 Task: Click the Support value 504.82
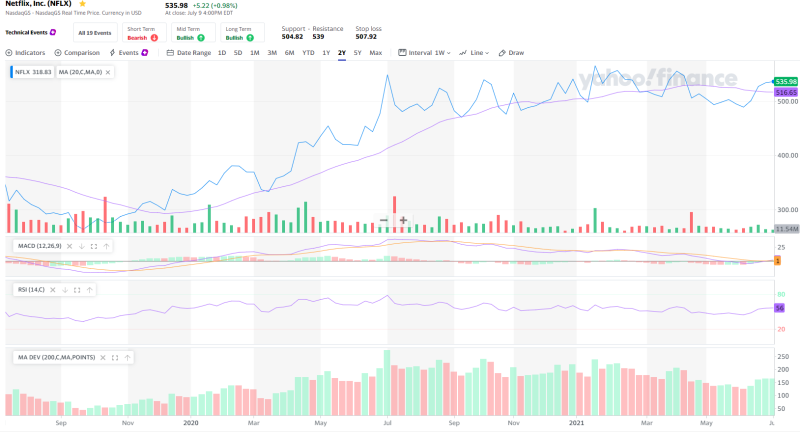coord(292,37)
